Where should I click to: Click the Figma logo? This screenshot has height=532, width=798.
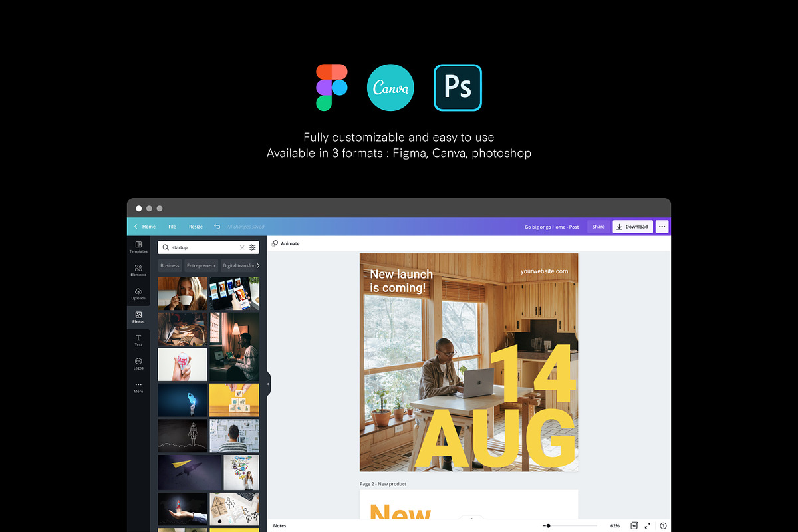pyautogui.click(x=332, y=87)
